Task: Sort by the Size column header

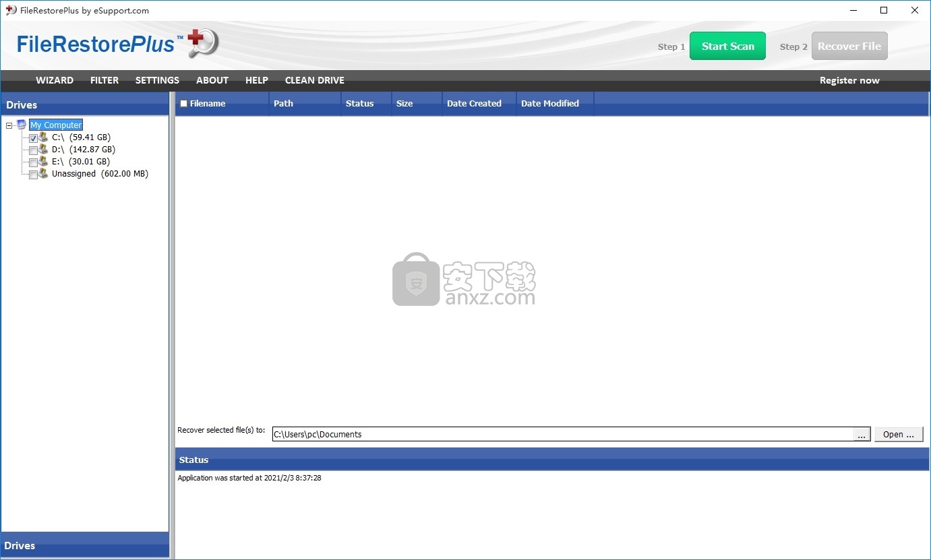Action: click(417, 104)
